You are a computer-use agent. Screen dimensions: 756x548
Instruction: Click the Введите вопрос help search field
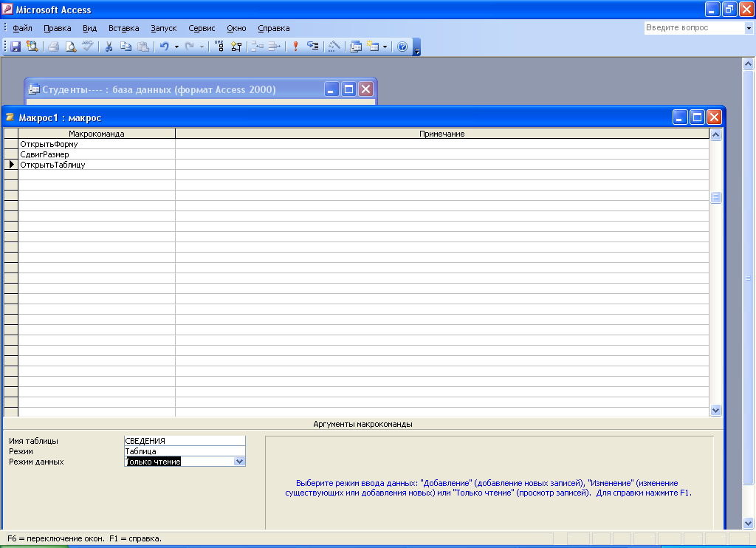[694, 28]
